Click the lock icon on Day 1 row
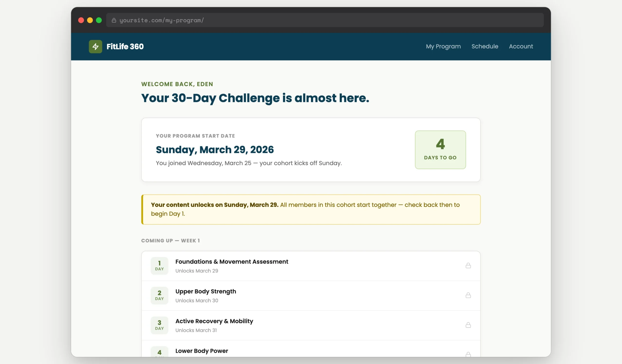The width and height of the screenshot is (622, 364). [468, 266]
